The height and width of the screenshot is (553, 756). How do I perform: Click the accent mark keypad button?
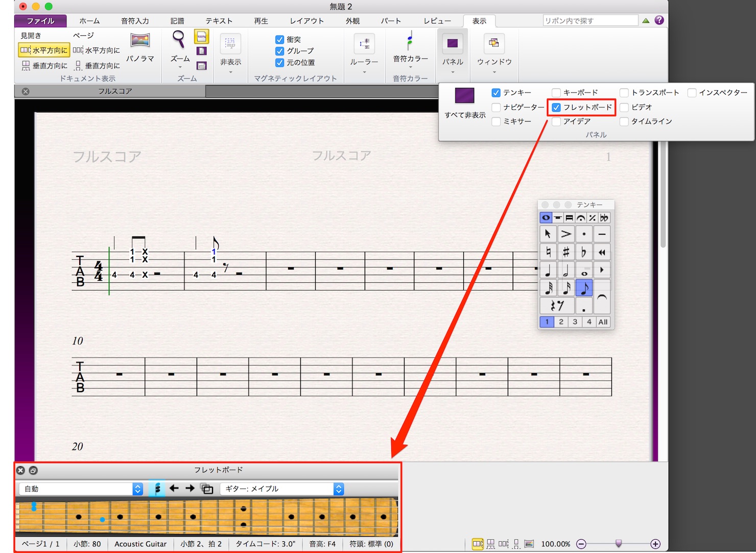pos(566,234)
